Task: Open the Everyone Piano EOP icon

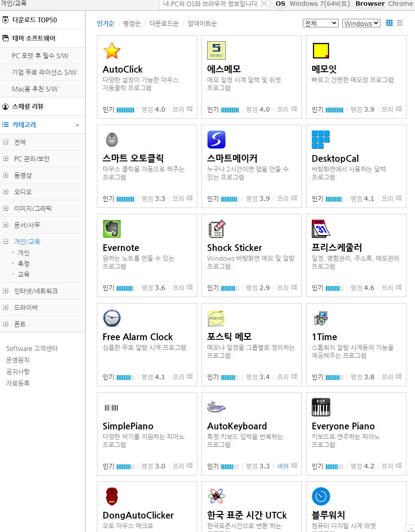Action: click(x=321, y=407)
